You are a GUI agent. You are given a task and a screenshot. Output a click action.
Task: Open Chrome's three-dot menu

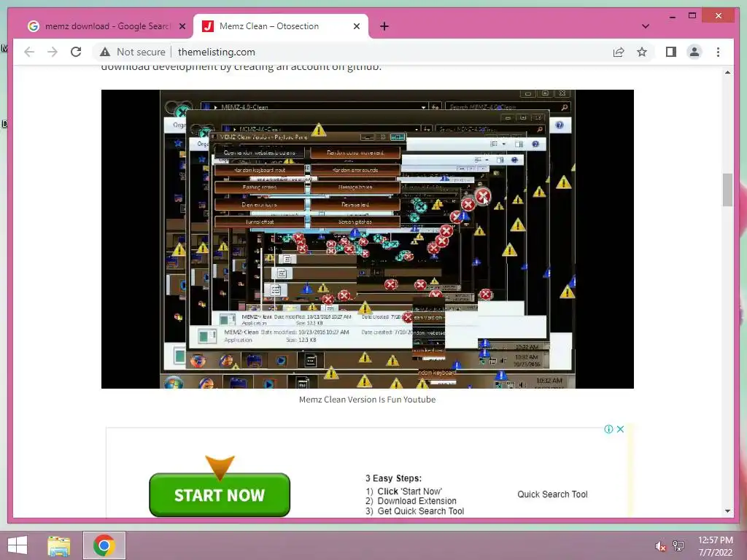click(x=718, y=52)
